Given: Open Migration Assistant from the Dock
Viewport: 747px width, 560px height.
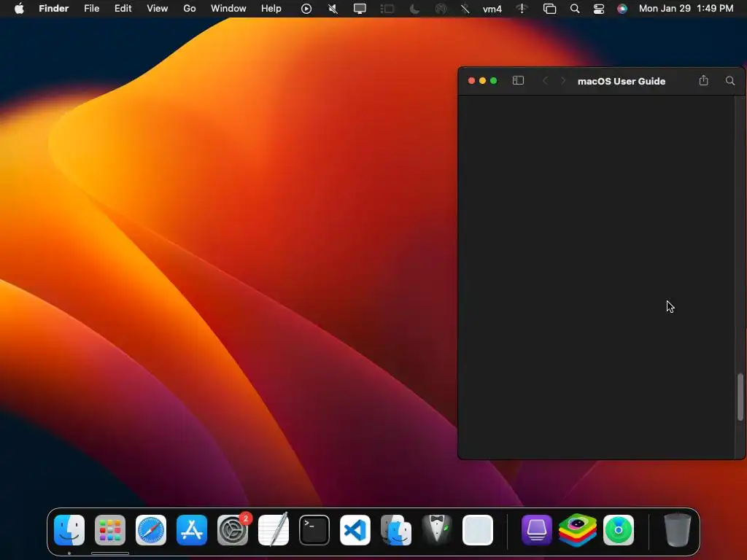Looking at the screenshot, I should pos(396,530).
